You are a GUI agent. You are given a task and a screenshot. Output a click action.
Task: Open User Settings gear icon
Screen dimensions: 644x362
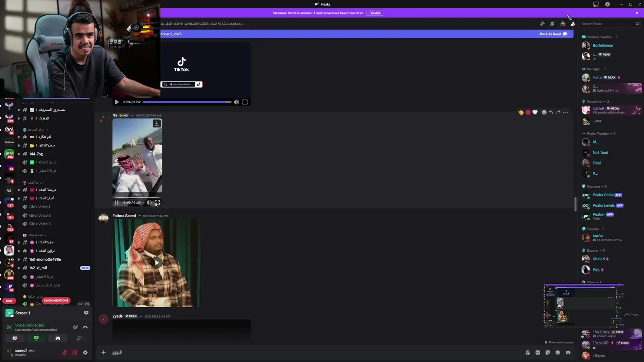click(85, 352)
